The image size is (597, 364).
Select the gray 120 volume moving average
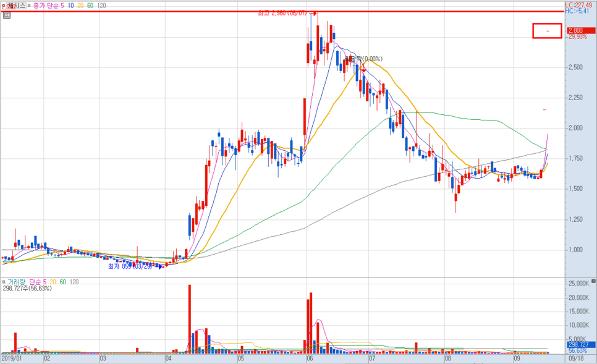click(74, 282)
